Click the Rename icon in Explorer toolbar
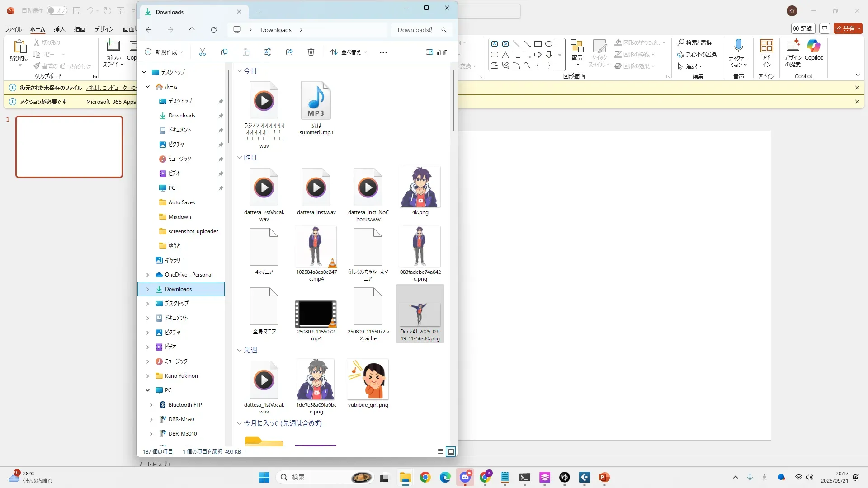This screenshot has height=488, width=868. click(x=268, y=52)
